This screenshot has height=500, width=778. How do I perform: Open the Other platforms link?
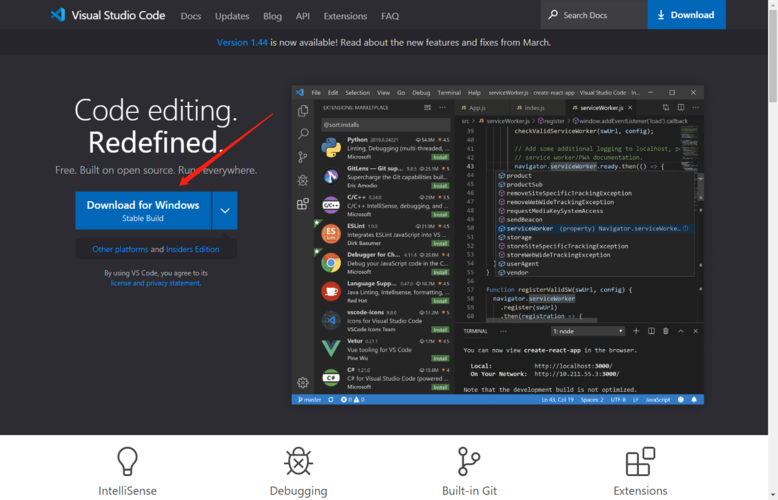click(120, 249)
